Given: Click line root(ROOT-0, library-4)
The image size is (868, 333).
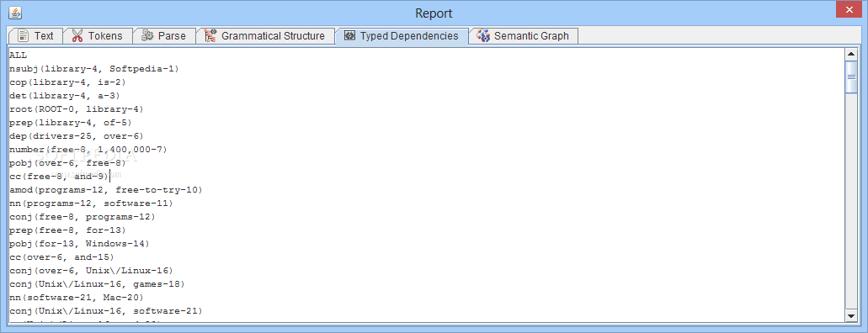Looking at the screenshot, I should (x=77, y=109).
